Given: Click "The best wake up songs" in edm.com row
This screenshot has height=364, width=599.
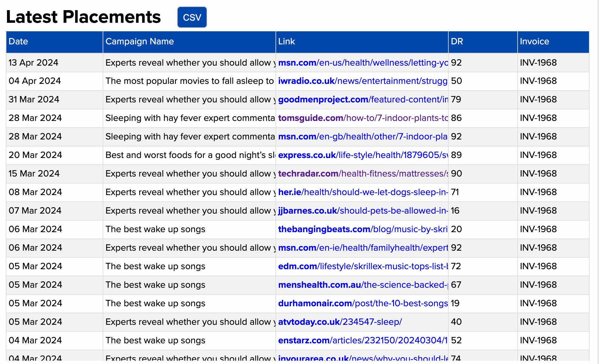Looking at the screenshot, I should pos(155,266).
